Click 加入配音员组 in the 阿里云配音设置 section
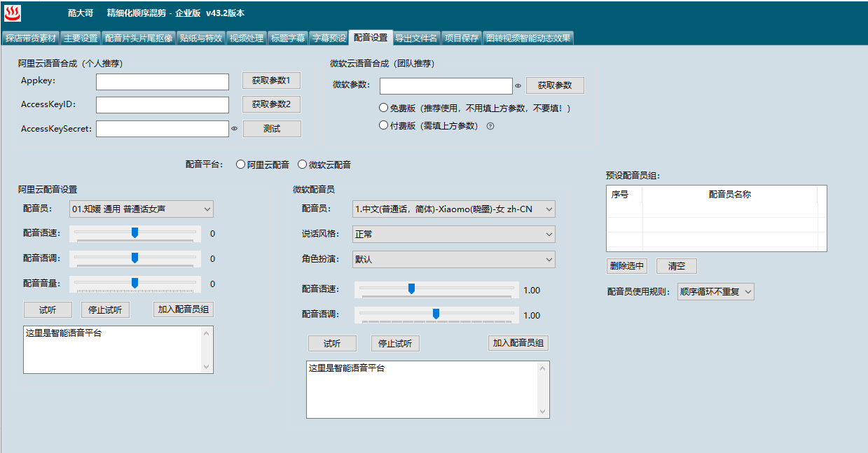The width and height of the screenshot is (868, 453). tap(184, 309)
